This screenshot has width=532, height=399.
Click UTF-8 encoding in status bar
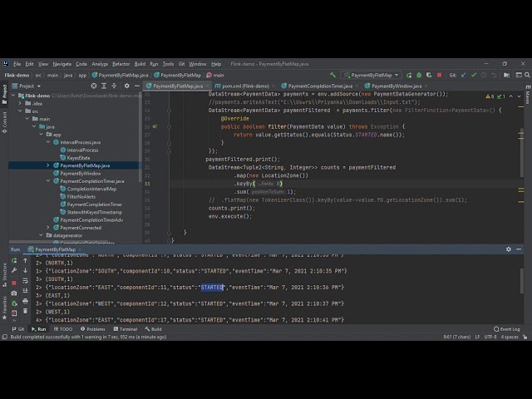point(490,337)
